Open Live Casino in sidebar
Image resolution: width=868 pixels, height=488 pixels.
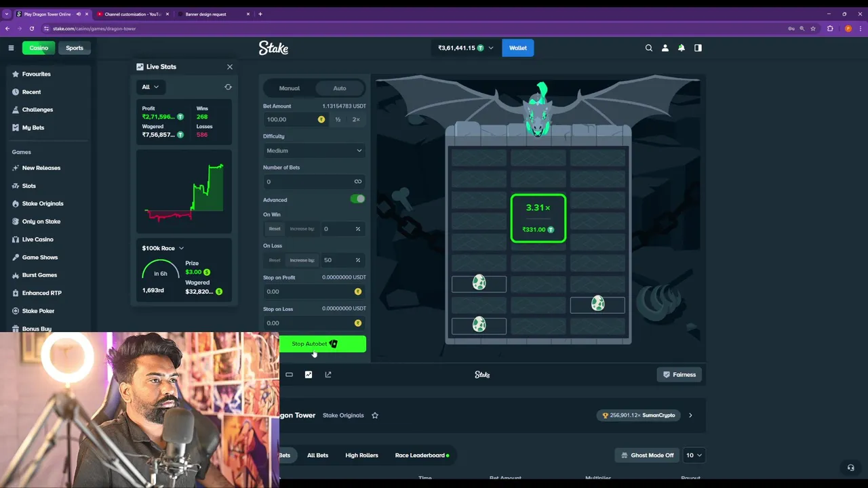click(37, 239)
